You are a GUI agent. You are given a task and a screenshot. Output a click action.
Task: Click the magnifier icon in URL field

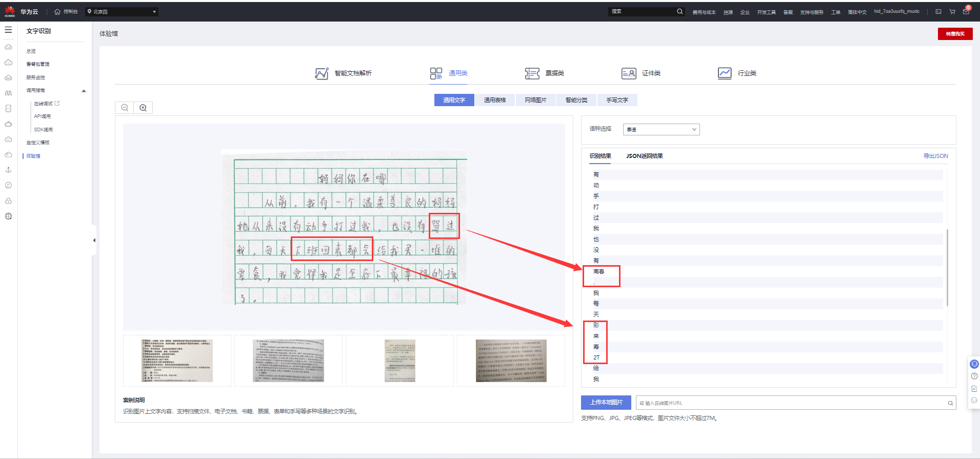950,403
